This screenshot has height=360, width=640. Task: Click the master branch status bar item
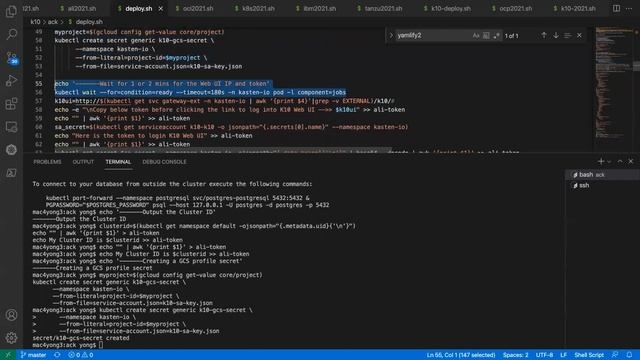click(33, 355)
